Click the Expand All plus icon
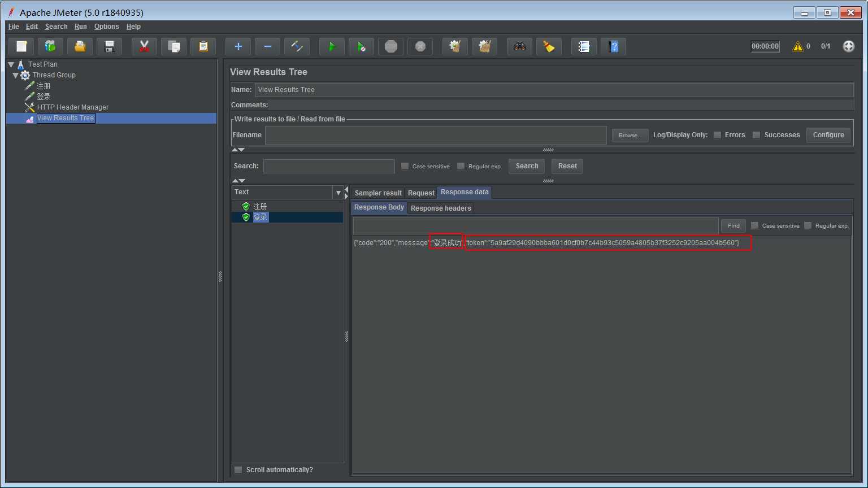Viewport: 868px width, 488px height. [238, 46]
